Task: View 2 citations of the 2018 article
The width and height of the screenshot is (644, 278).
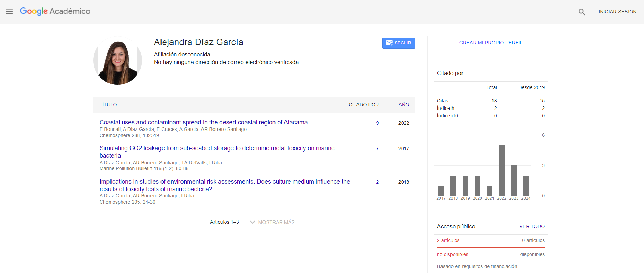Action: pyautogui.click(x=377, y=182)
